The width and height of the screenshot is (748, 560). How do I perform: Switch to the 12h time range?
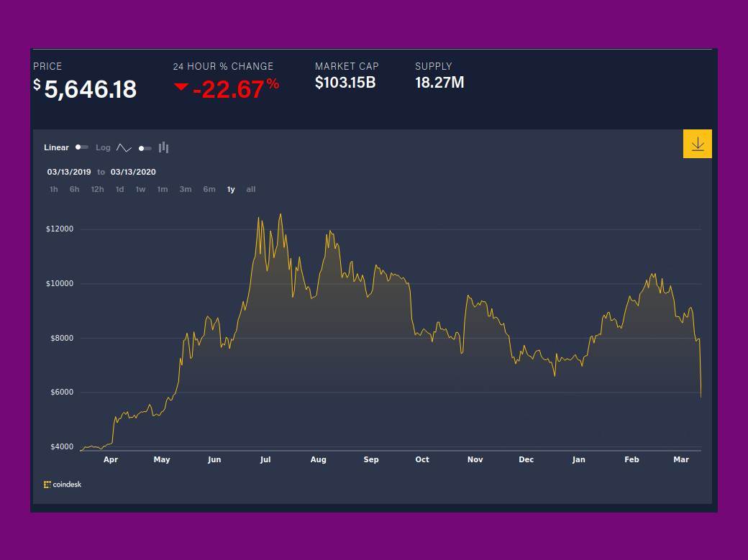97,190
